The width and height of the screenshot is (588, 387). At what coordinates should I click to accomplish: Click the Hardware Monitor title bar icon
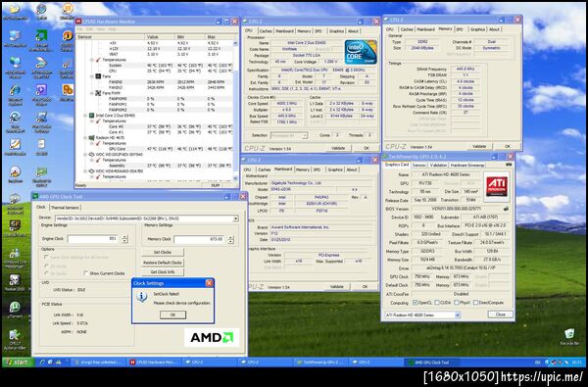78,22
